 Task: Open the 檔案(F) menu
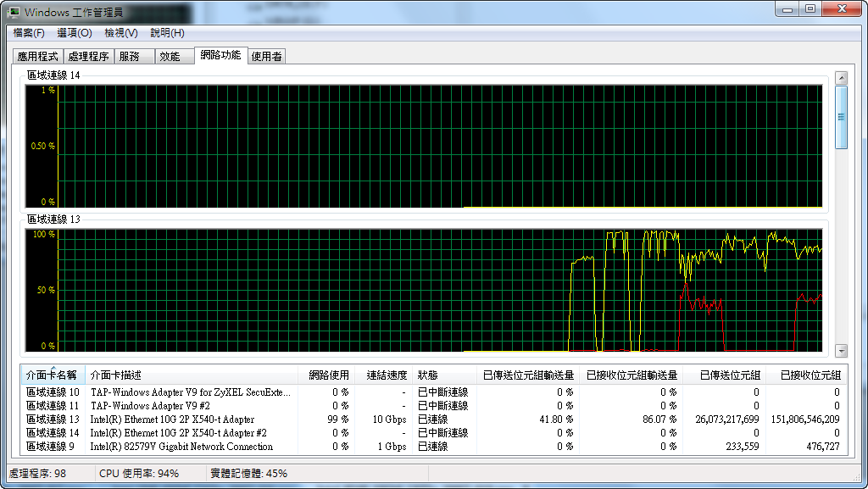[x=28, y=33]
